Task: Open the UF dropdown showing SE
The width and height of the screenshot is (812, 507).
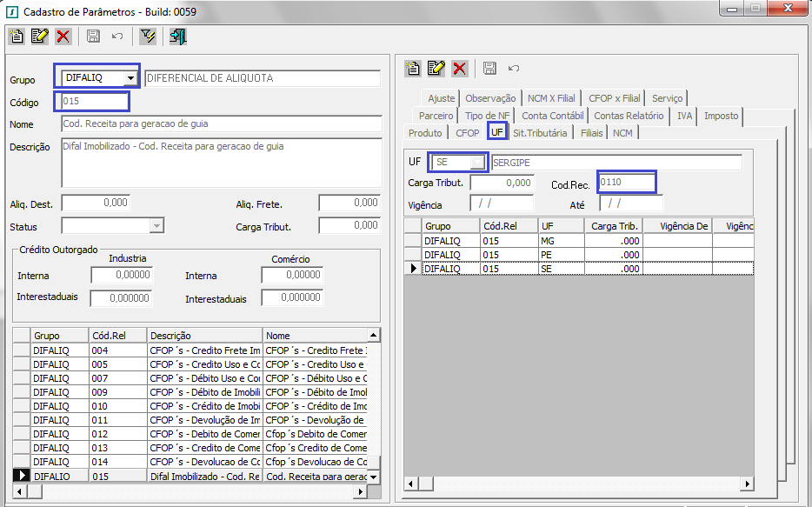Action: click(x=478, y=163)
